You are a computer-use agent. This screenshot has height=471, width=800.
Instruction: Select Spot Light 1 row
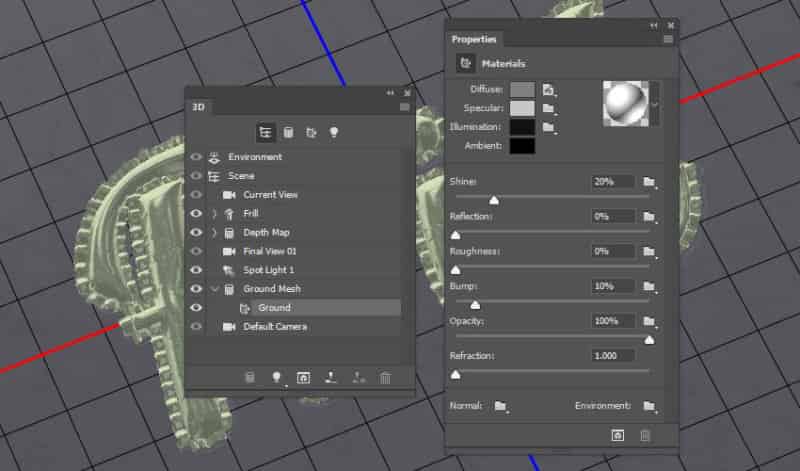click(x=304, y=270)
